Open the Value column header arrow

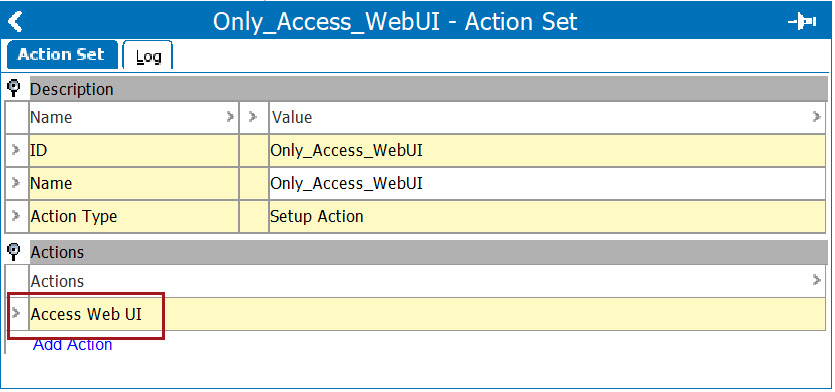pyautogui.click(x=817, y=117)
